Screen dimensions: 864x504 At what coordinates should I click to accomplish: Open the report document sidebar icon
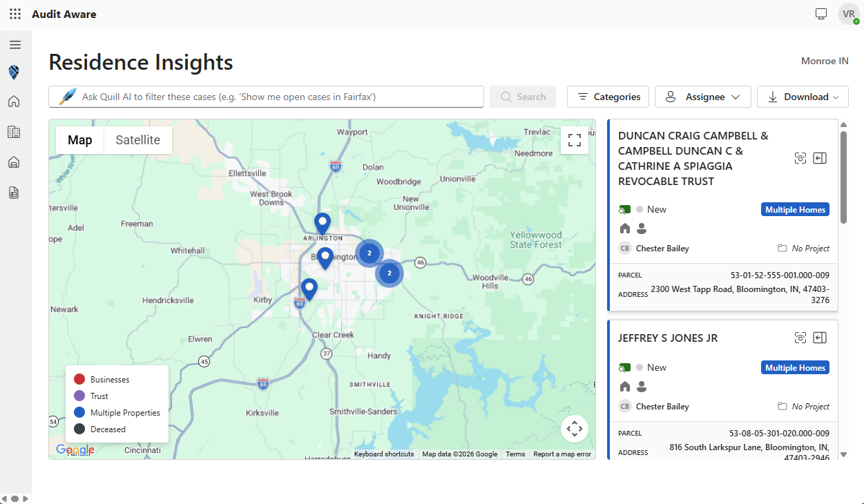click(14, 193)
